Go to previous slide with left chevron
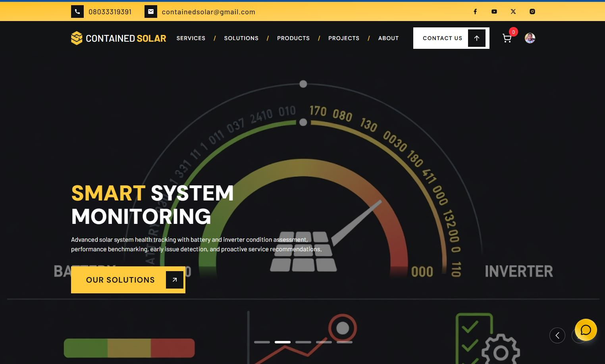This screenshot has height=364, width=605. (557, 335)
